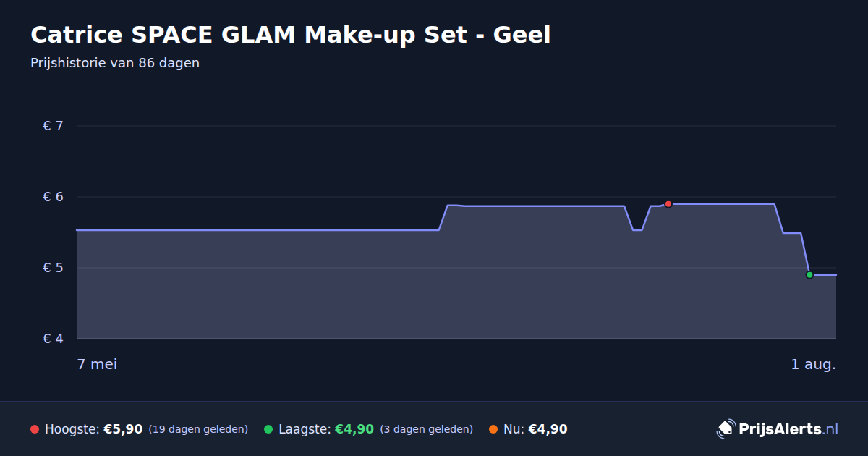Click the € 7 axis label
This screenshot has height=456, width=868.
[54, 126]
